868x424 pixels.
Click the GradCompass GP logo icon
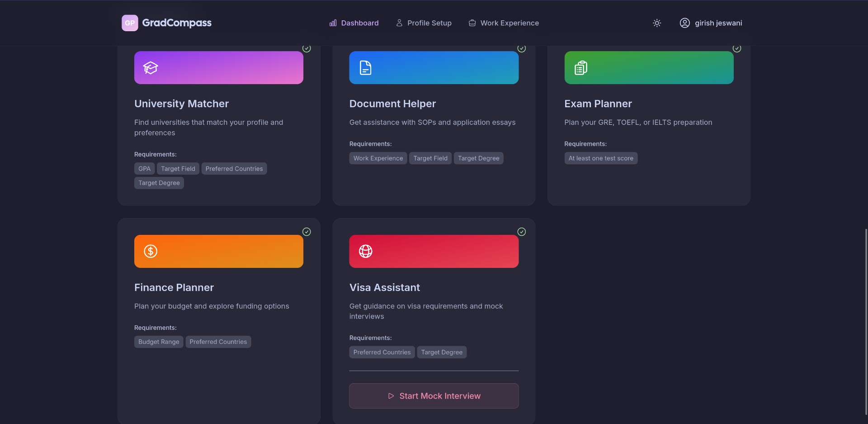coord(130,23)
